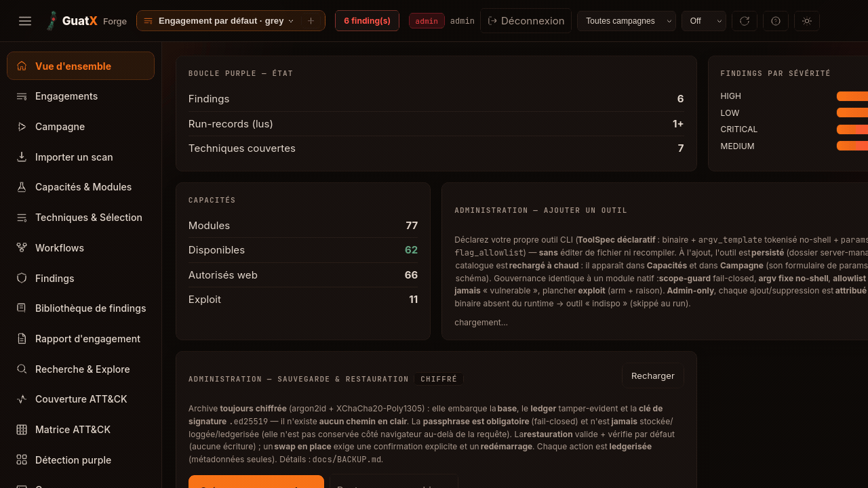
Task: Click the Engagements list icon
Action: (22, 96)
